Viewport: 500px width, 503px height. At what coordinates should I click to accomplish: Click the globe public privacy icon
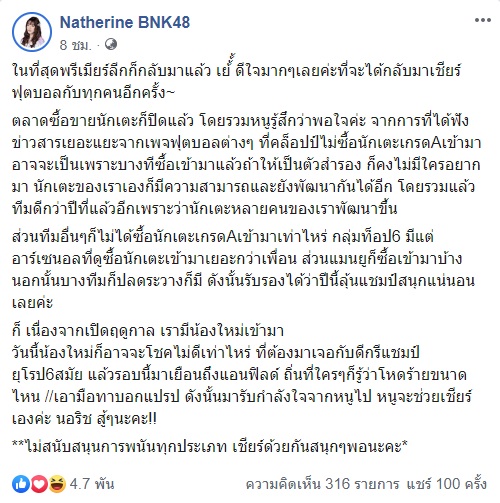tap(111, 44)
